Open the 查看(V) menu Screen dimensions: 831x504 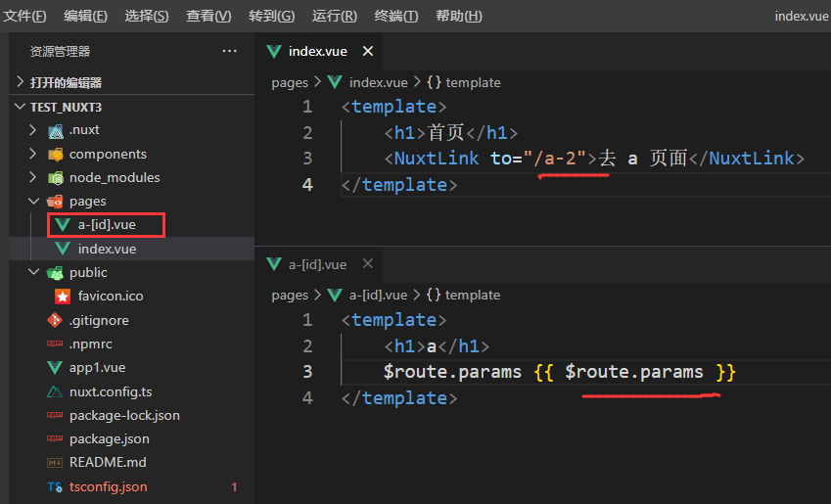click(208, 16)
